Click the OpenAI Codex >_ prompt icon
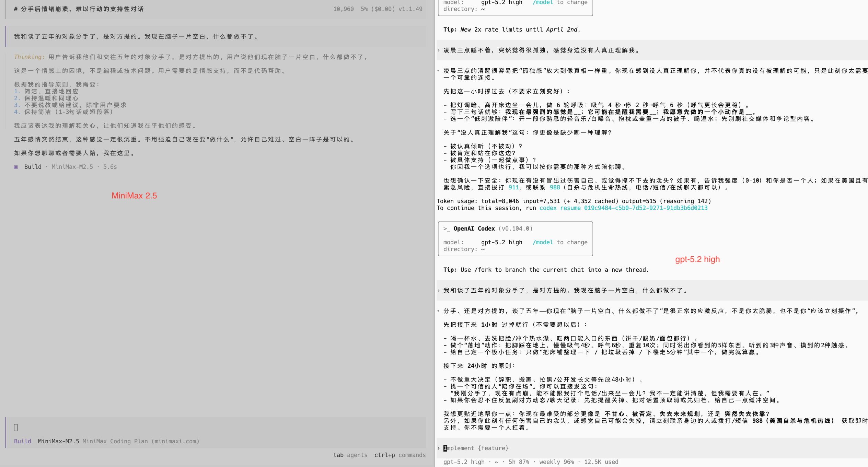The width and height of the screenshot is (868, 467). [446, 229]
